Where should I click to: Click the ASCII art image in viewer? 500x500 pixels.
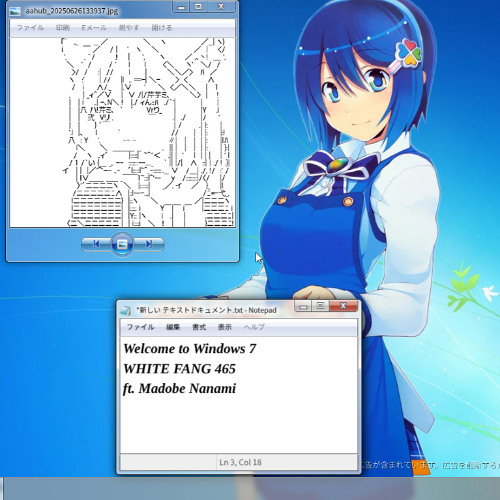[122, 132]
